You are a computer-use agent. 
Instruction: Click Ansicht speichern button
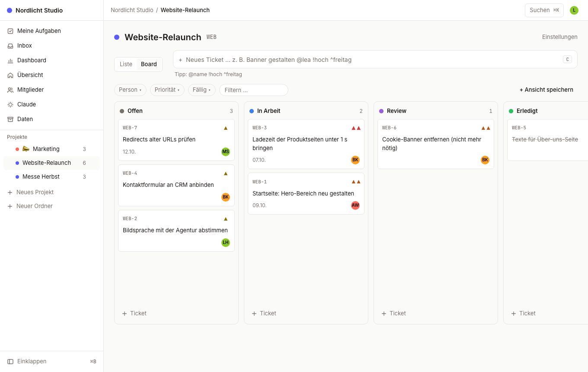coord(546,90)
